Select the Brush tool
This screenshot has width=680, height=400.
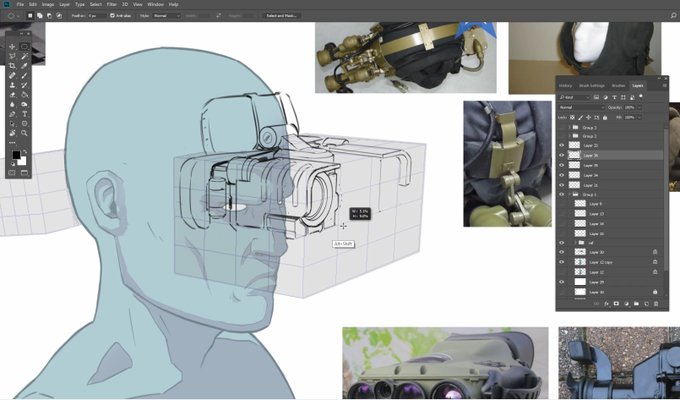(x=24, y=75)
